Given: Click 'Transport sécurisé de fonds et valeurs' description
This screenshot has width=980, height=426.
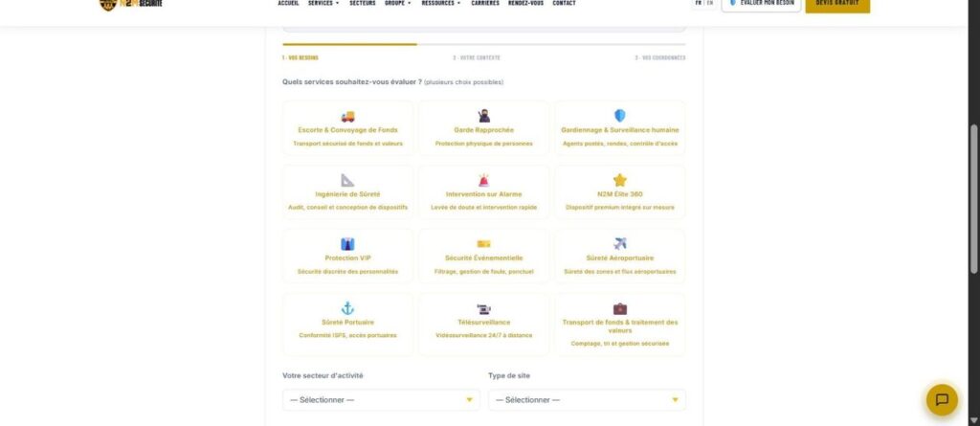Looking at the screenshot, I should 347,144.
